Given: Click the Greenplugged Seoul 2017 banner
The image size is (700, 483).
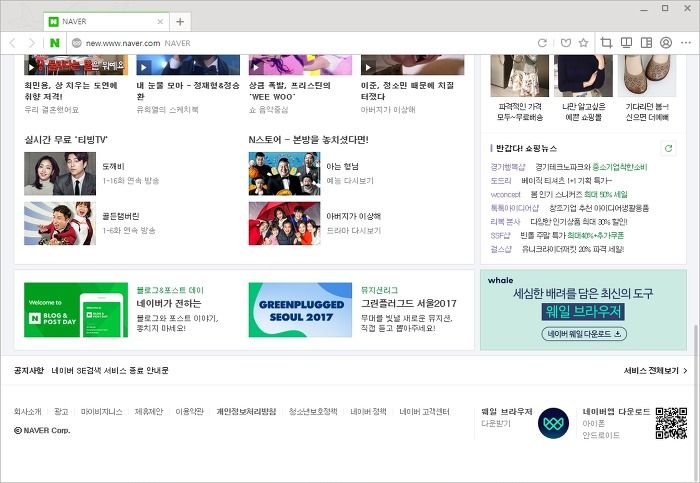Looking at the screenshot, I should pos(300,310).
